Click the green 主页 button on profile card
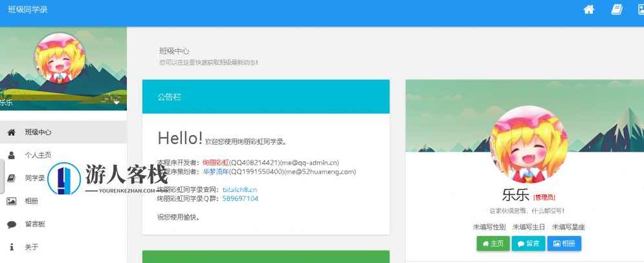644x263 pixels. [493, 244]
